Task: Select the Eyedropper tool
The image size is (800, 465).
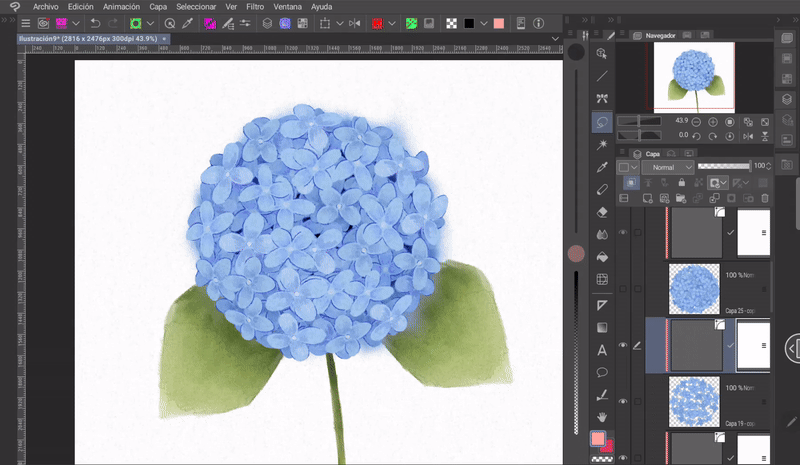Action: 602,166
